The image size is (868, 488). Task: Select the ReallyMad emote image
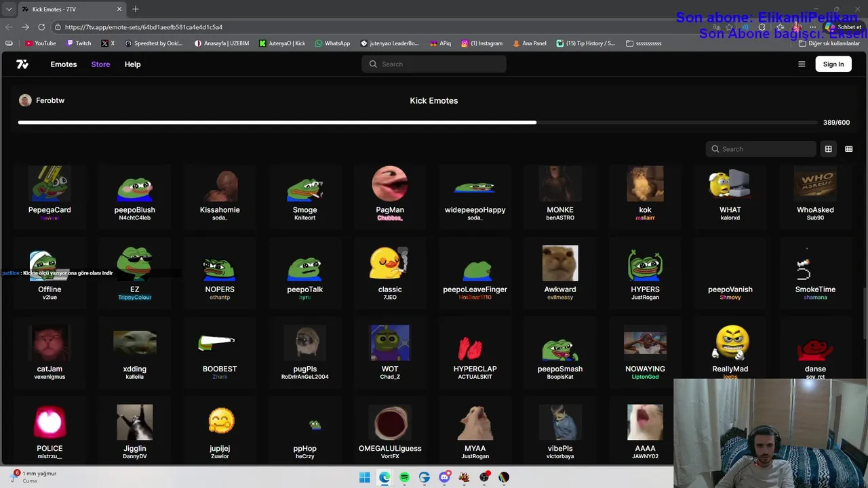tap(732, 343)
